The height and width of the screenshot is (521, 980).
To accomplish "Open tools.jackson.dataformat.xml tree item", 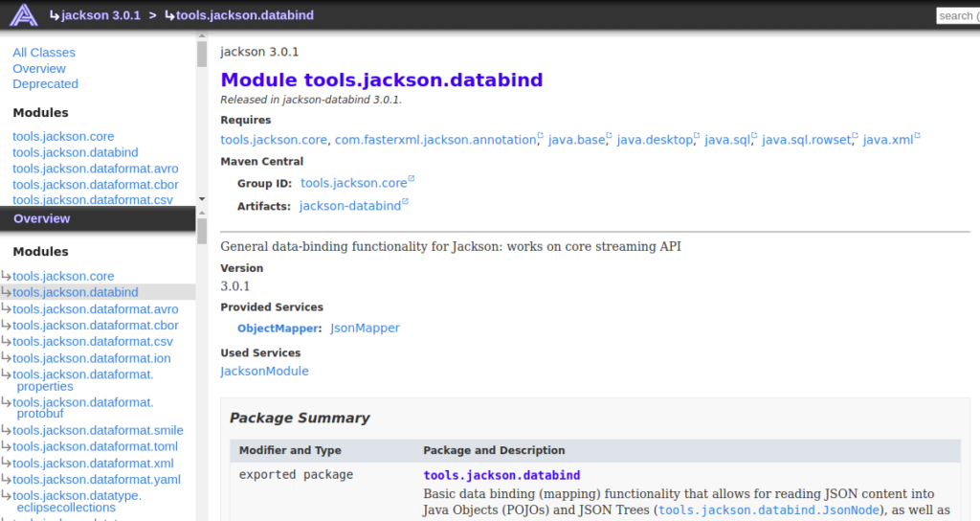I will [x=93, y=464].
